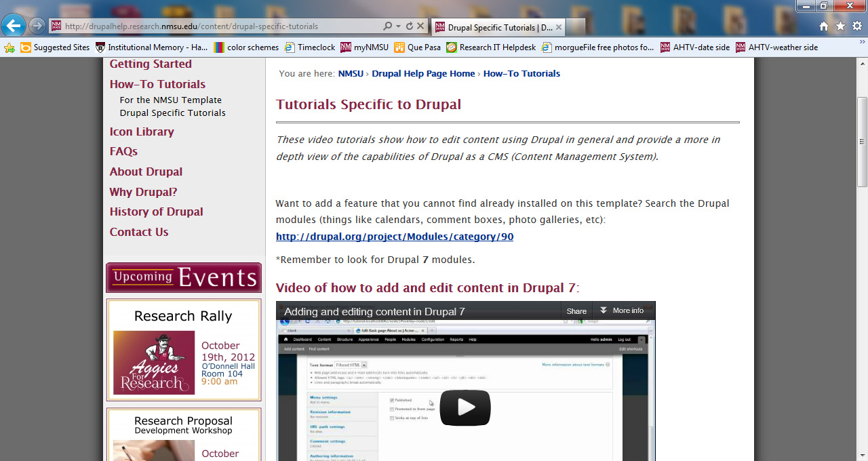This screenshot has width=868, height=461.
Task: Open Favorites star icon at top right
Action: coord(840,26)
